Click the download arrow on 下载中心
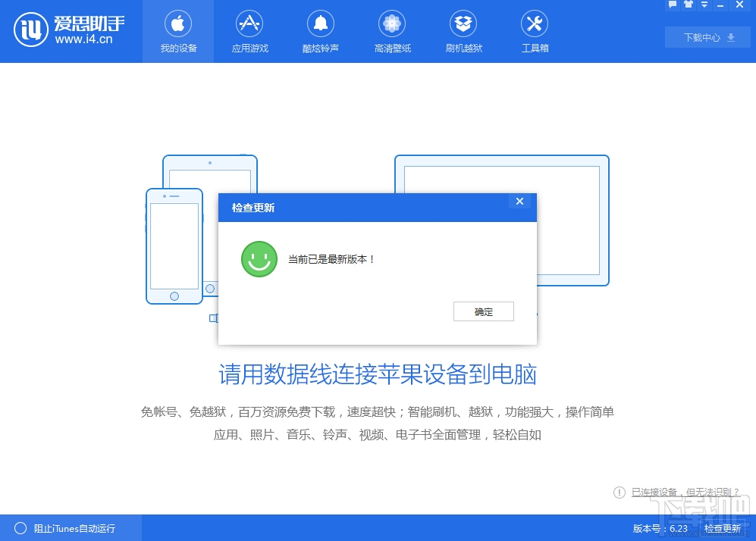Image resolution: width=756 pixels, height=541 pixels. 729,36
